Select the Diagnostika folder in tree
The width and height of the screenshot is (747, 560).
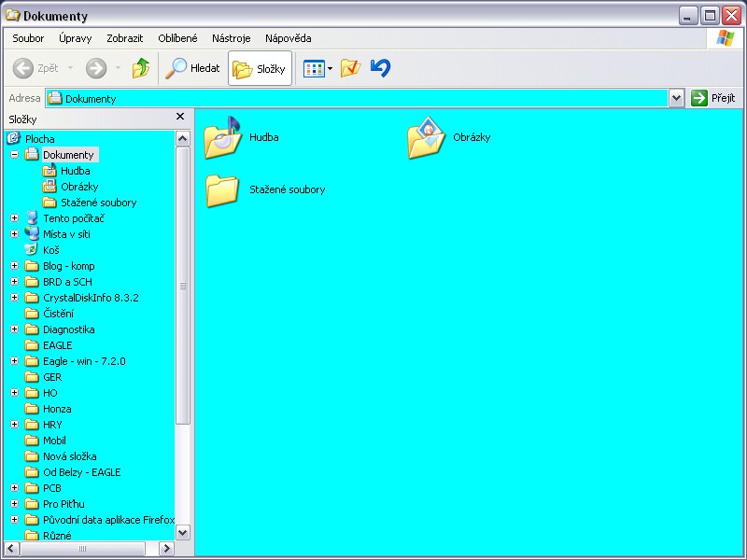[68, 329]
